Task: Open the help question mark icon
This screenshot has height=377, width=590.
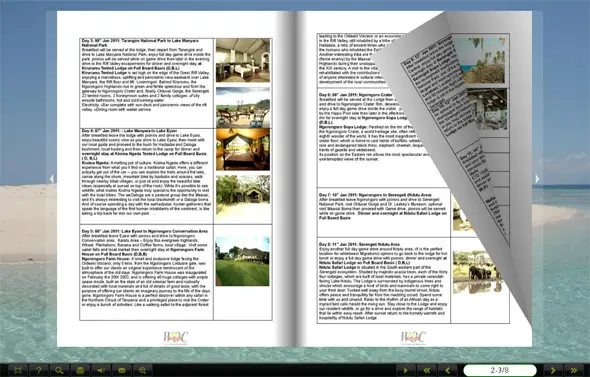Action: coord(38,370)
